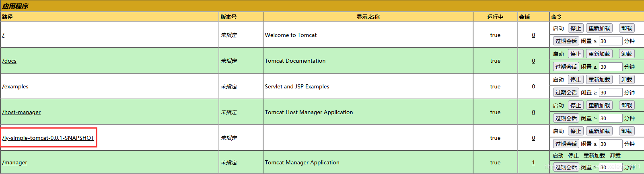The width and height of the screenshot is (644, 174).
Task: Reload (重新加载) the /host-manager application
Action: pyautogui.click(x=599, y=105)
